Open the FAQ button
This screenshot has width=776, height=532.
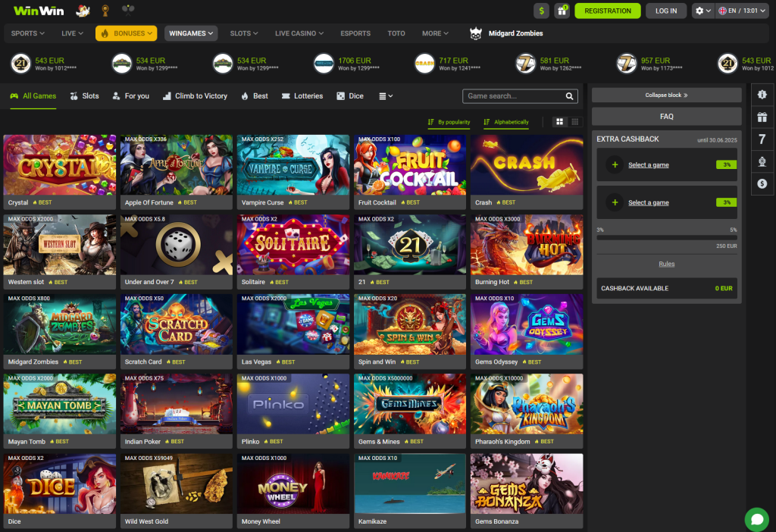pyautogui.click(x=666, y=116)
